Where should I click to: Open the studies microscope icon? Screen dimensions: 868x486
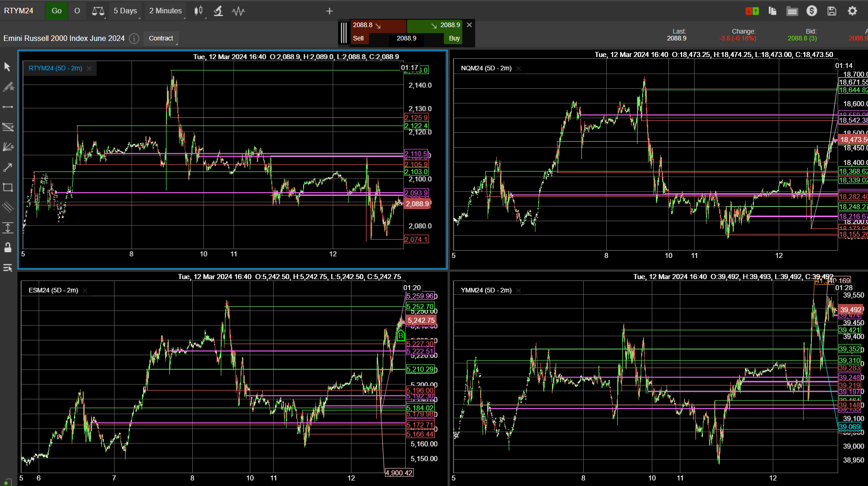[x=218, y=11]
